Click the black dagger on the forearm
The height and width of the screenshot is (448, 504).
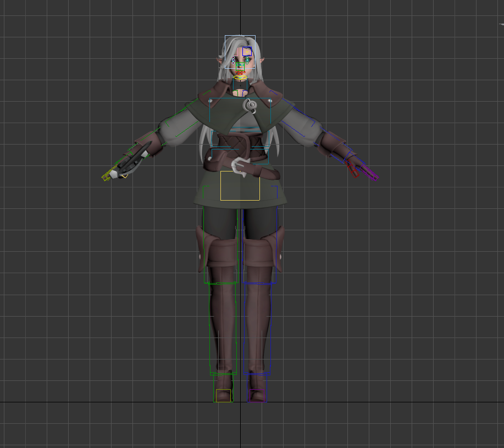[x=132, y=160]
